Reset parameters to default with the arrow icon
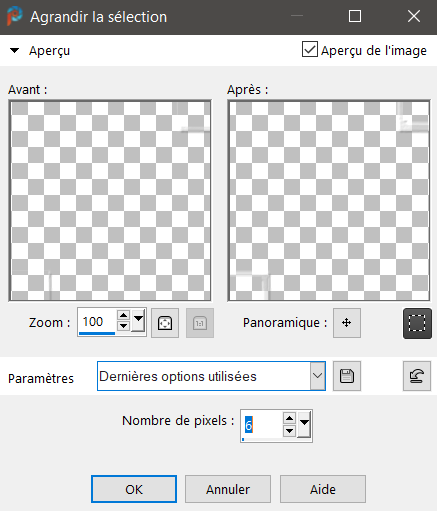Screen dimensions: 437x511 click(x=417, y=376)
